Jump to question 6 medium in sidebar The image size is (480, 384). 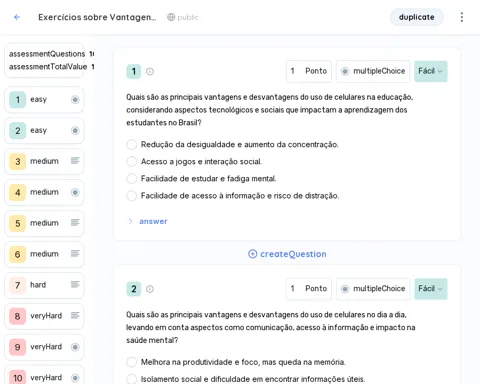(x=44, y=254)
